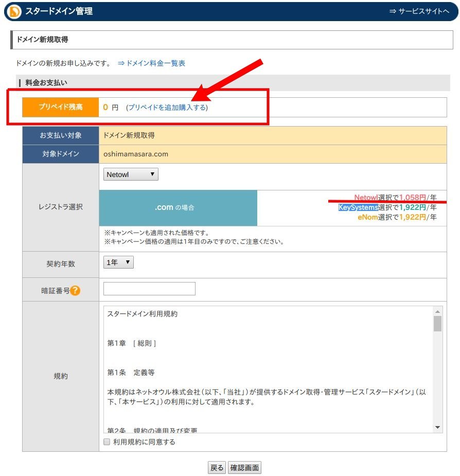
Task: Click the お支払い対象 label cell
Action: [x=61, y=135]
